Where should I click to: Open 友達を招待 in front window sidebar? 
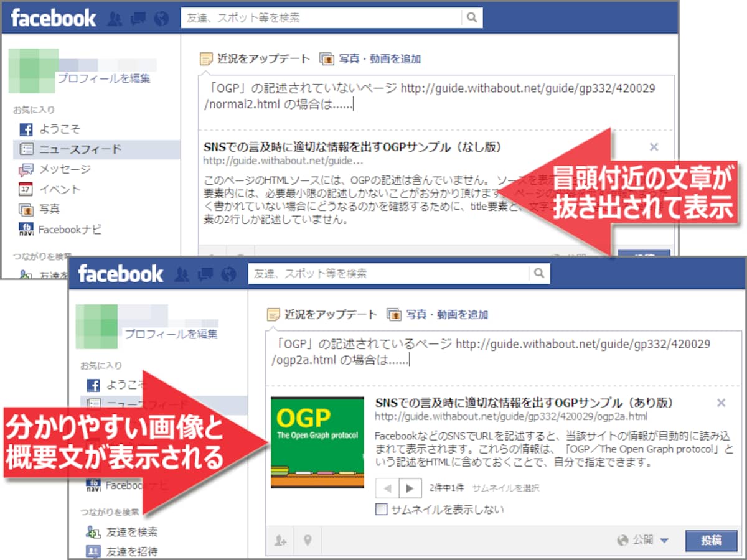click(x=131, y=551)
